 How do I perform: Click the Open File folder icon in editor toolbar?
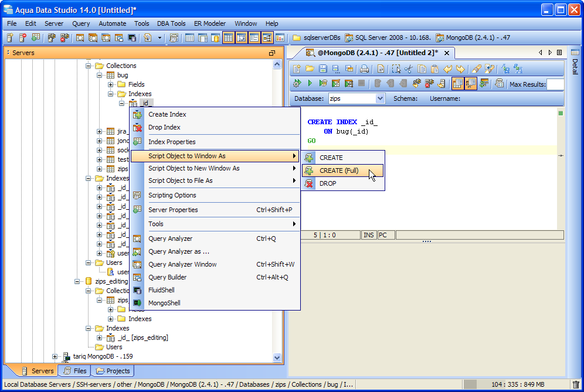pos(310,69)
